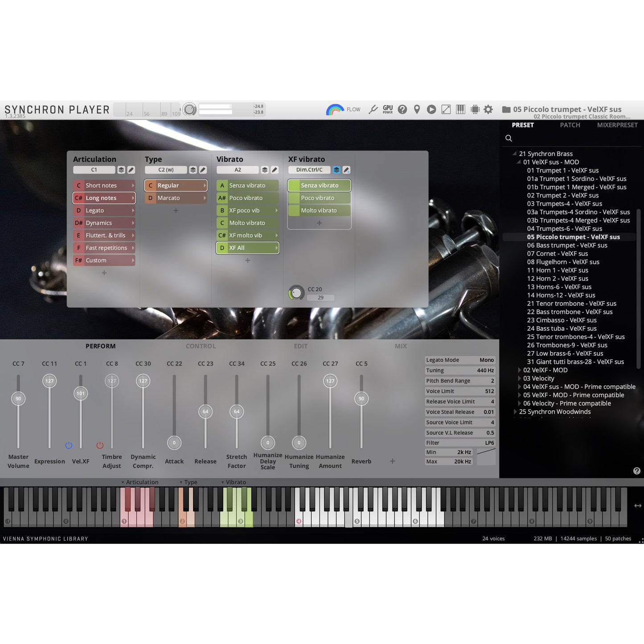
Task: Load the 24 Bass tuba - VelXF sus preset
Action: pos(562,328)
